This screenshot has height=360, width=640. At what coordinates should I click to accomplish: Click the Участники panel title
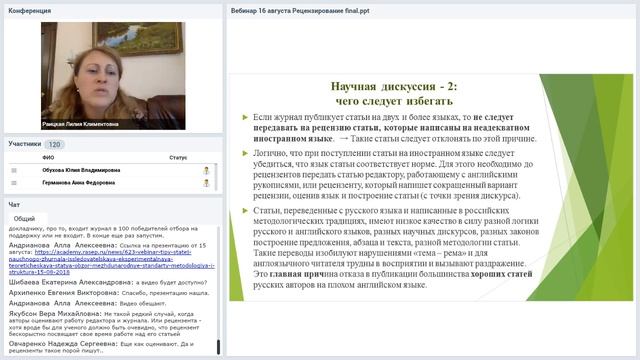24,144
